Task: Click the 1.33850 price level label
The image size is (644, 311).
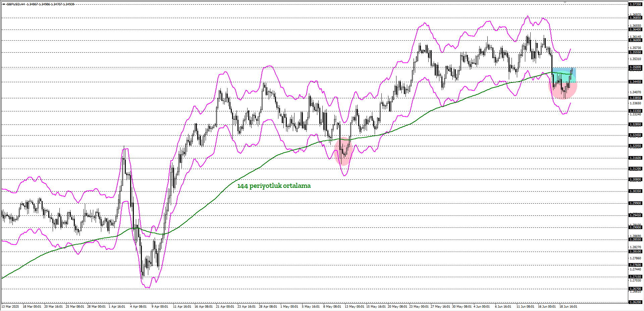Action: (635, 98)
